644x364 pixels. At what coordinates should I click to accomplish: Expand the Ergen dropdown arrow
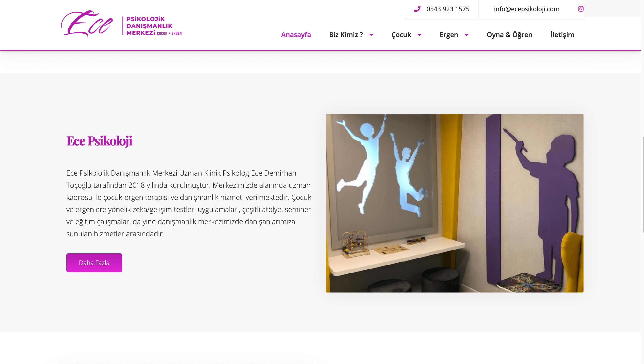467,35
